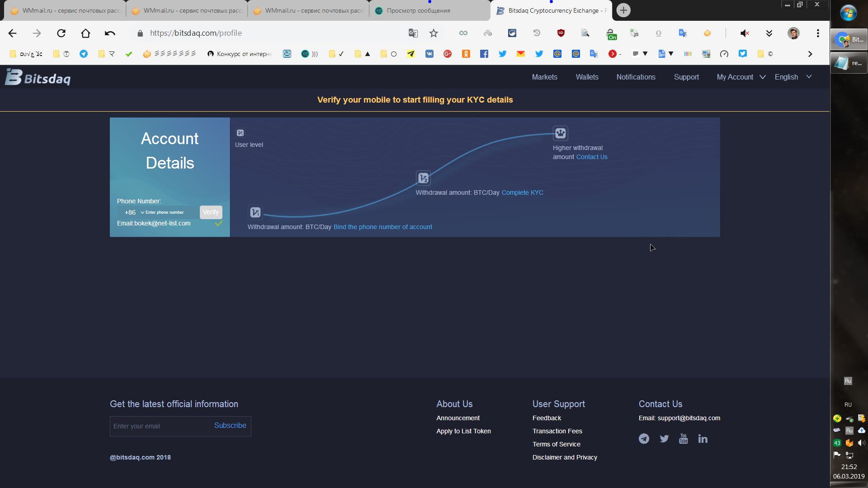Screen dimensions: 868x488
Task: Expand the English language dropdown
Action: point(793,77)
